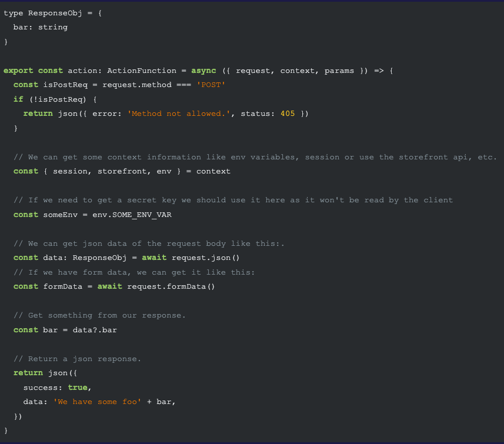Click the 'success: true,' line

(x=58, y=388)
